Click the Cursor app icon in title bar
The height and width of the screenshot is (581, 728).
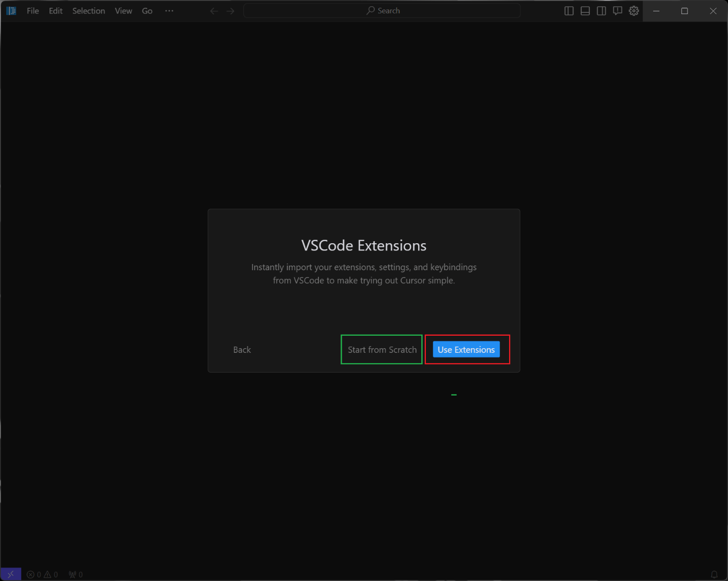[x=11, y=10]
